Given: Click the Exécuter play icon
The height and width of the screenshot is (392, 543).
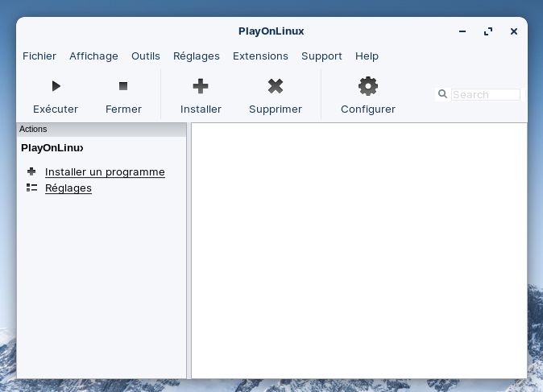Looking at the screenshot, I should point(56,86).
